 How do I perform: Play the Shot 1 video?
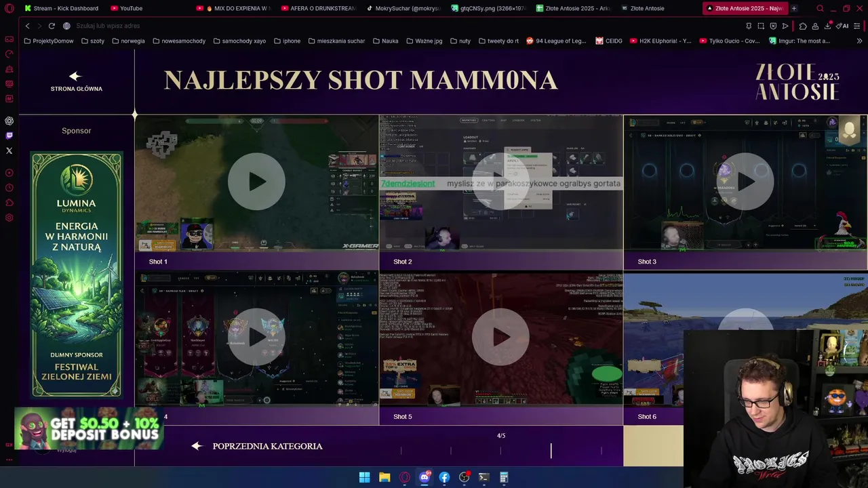[256, 182]
